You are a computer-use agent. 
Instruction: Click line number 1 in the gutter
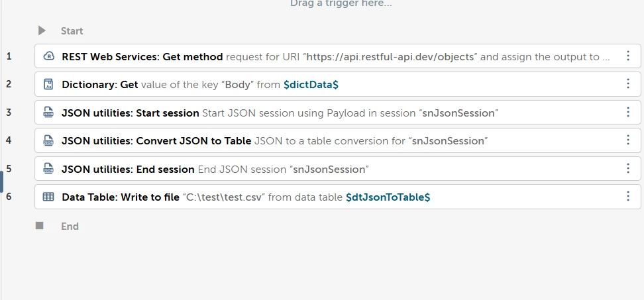tap(9, 56)
